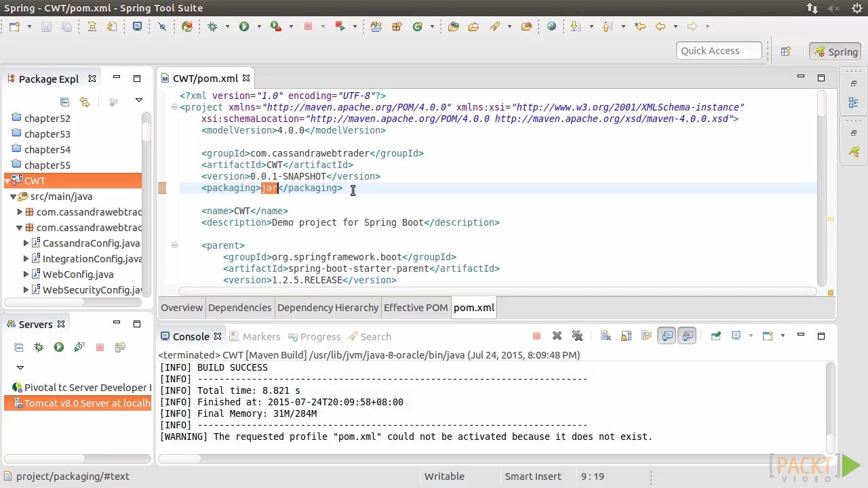Collapse All in Package Explorer toolbar
This screenshot has width=868, height=488.
tap(64, 102)
